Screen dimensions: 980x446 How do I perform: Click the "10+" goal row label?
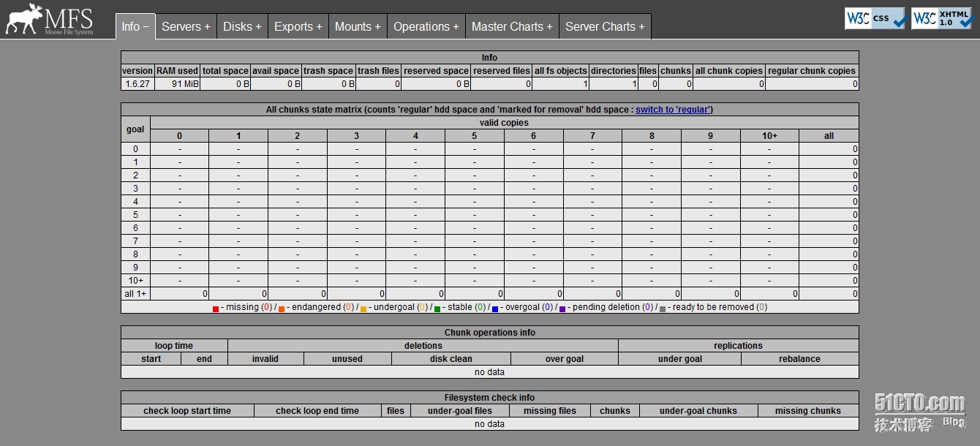point(135,281)
